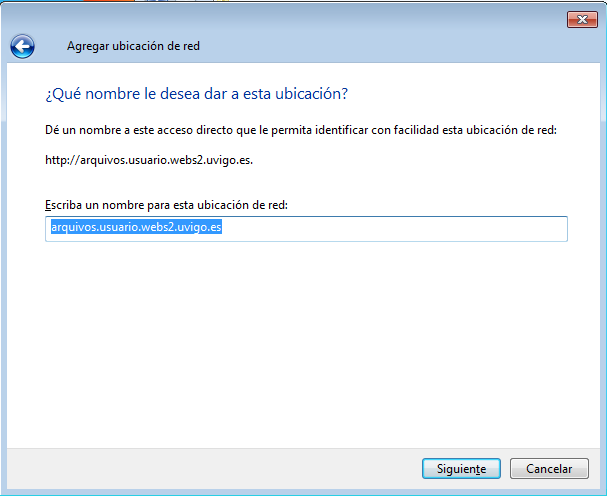Click the blank white area below the field

point(300,340)
